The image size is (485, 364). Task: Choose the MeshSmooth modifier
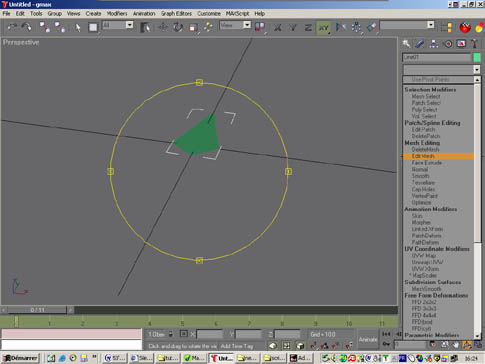[x=426, y=289]
